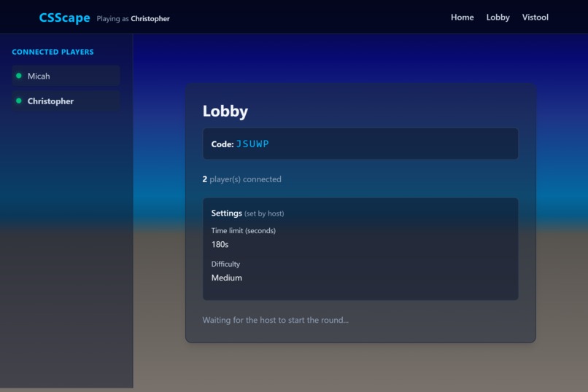This screenshot has width=588, height=392.
Task: Open the Home nav link
Action: (462, 17)
